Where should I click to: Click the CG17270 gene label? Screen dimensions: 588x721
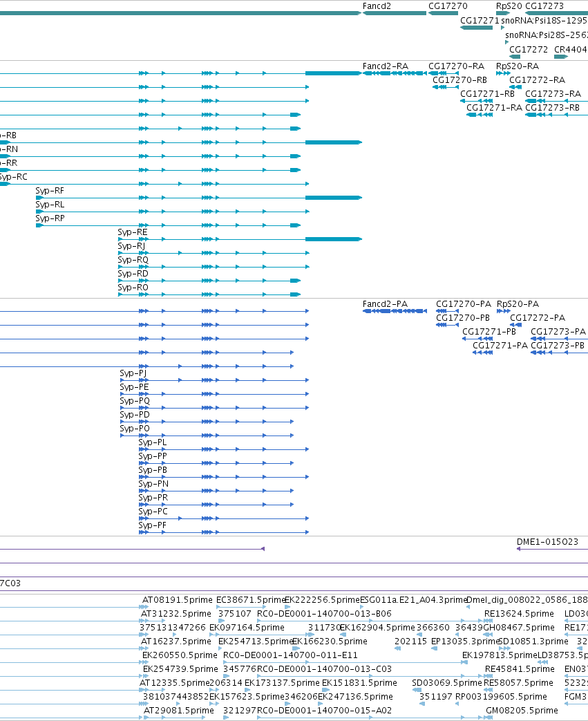point(448,6)
